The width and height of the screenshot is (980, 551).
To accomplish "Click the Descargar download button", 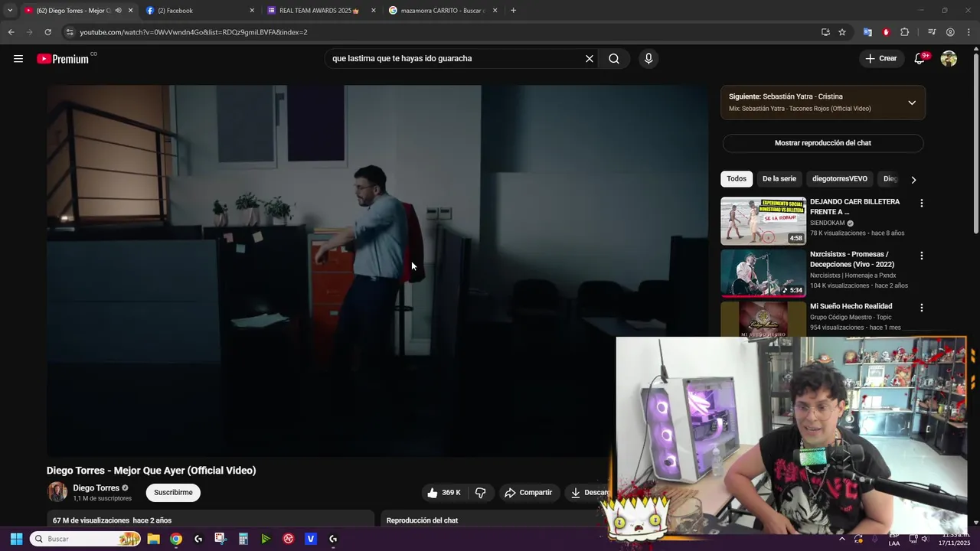I will (590, 493).
